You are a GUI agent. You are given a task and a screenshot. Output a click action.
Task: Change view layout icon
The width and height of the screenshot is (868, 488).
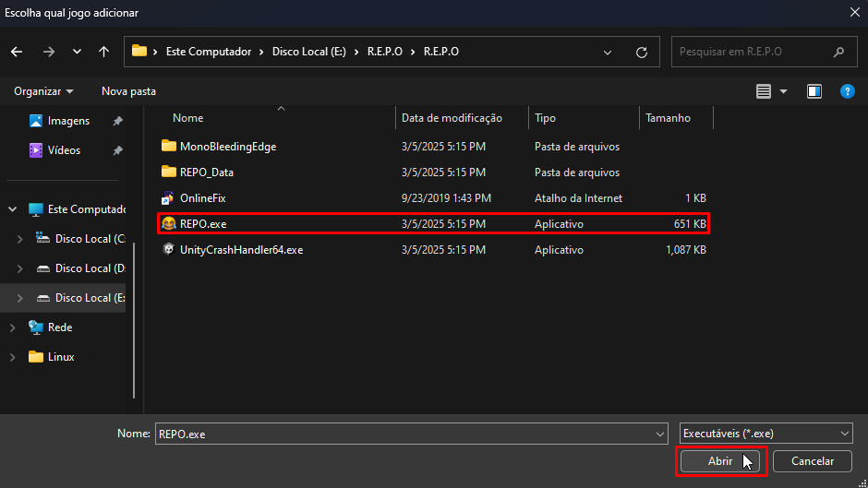tap(764, 91)
